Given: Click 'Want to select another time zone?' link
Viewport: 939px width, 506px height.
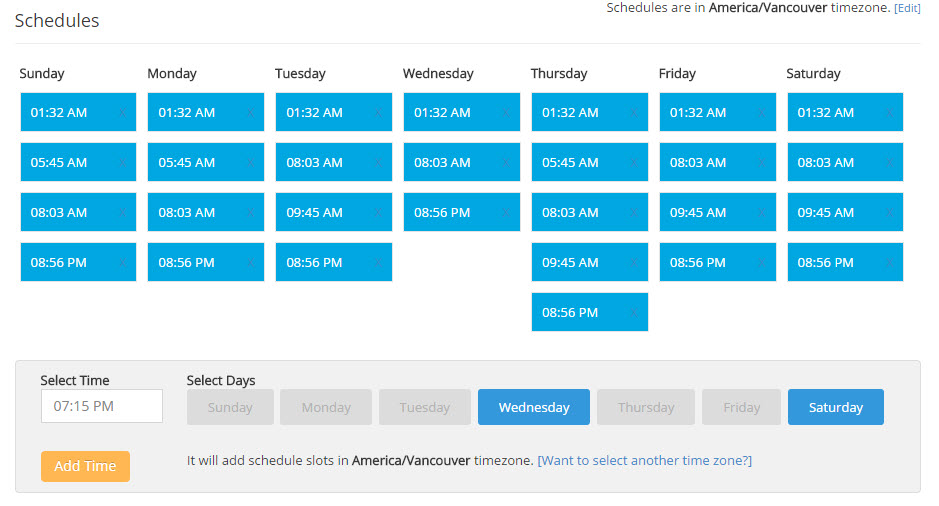Looking at the screenshot, I should coord(644,461).
